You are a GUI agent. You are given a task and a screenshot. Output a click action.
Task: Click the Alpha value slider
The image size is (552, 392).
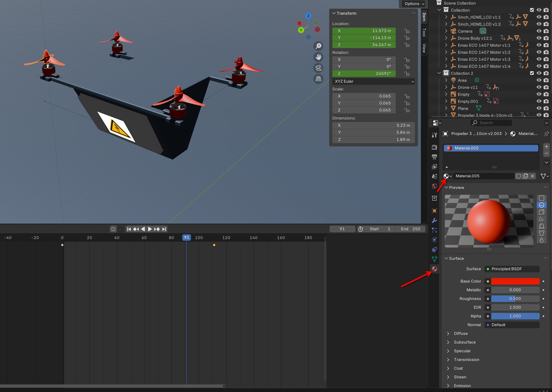pyautogui.click(x=515, y=316)
